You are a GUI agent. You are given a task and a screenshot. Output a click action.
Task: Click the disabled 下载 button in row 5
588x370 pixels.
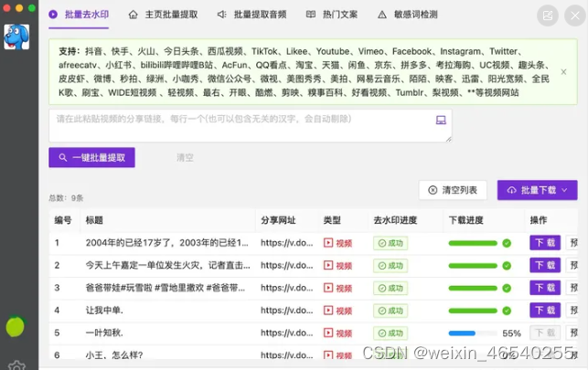click(x=545, y=333)
